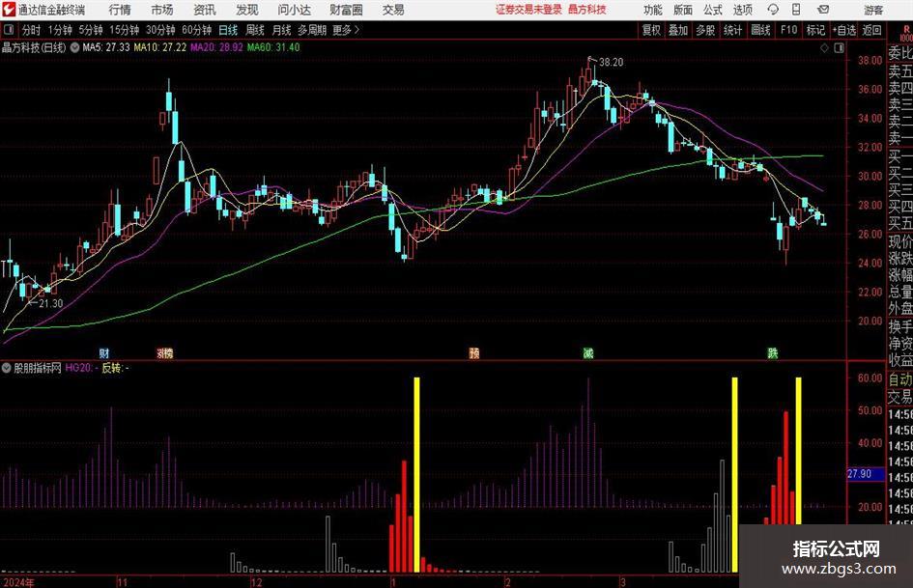
Task: Click the 财 event marker below chart
Action: [104, 352]
